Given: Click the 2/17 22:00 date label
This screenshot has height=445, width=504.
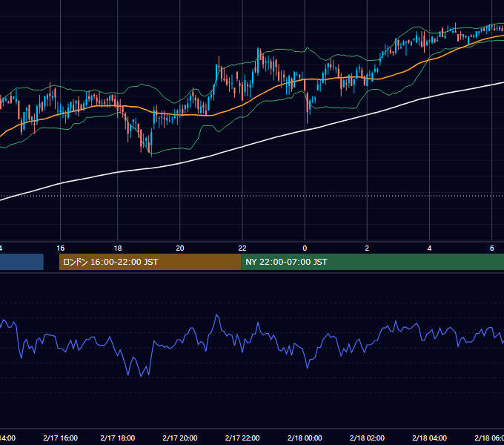Looking at the screenshot, I should [x=242, y=438].
